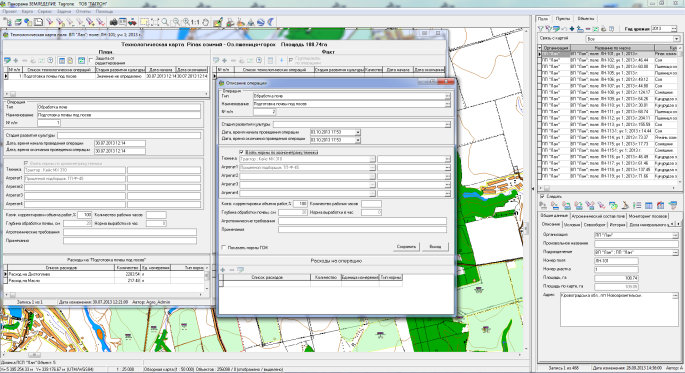This screenshot has height=373, width=685.
Task: Click the magnifier search icon in main toolbar
Action: [x=165, y=22]
